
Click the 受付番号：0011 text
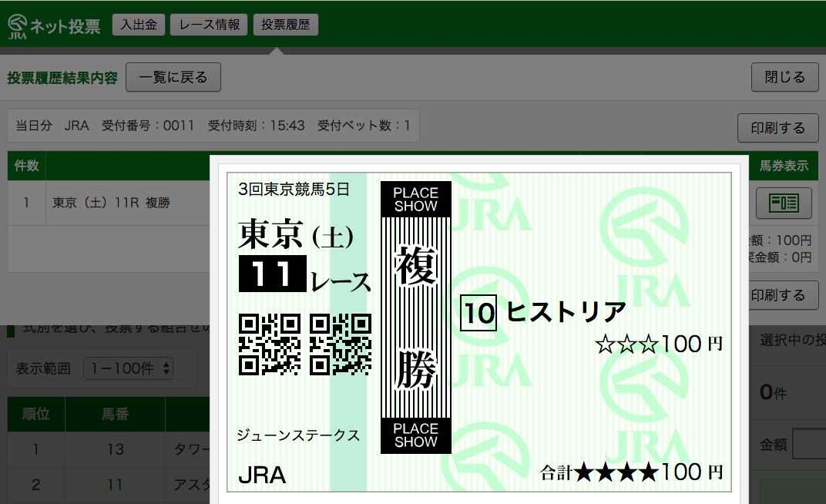148,126
